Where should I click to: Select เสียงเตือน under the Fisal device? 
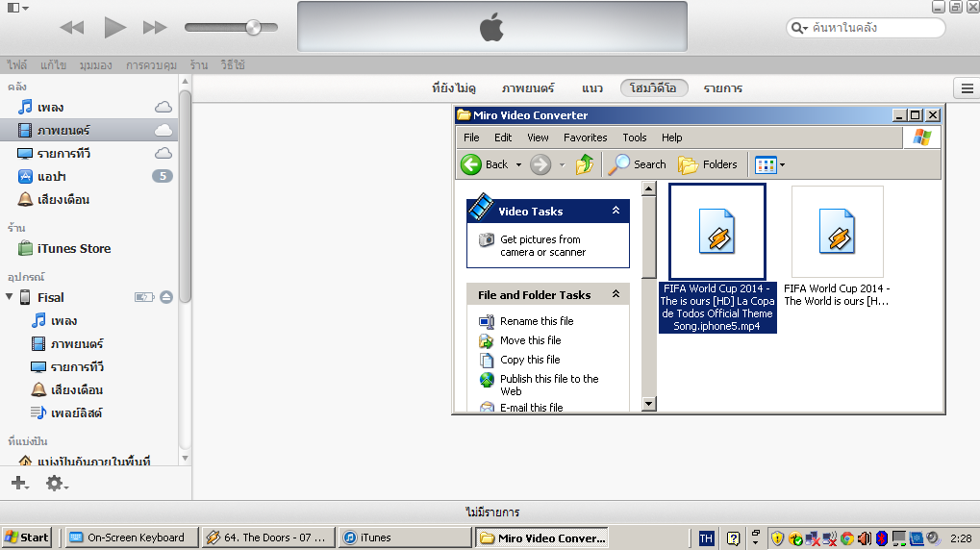pyautogui.click(x=76, y=390)
